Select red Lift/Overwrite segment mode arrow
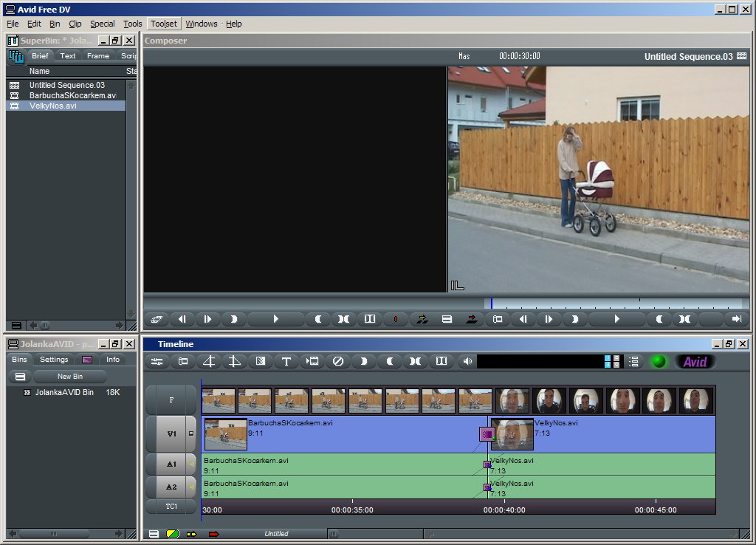The height and width of the screenshot is (545, 756). click(213, 534)
